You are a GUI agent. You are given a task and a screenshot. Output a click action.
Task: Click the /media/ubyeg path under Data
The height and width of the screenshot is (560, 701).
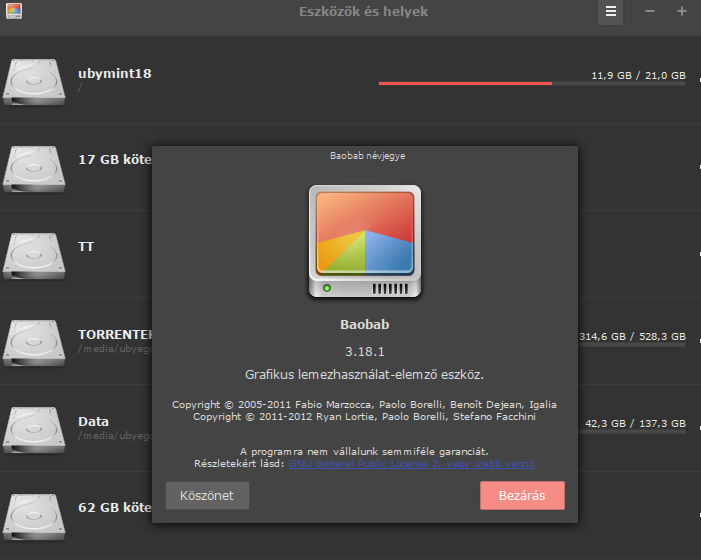[115, 435]
